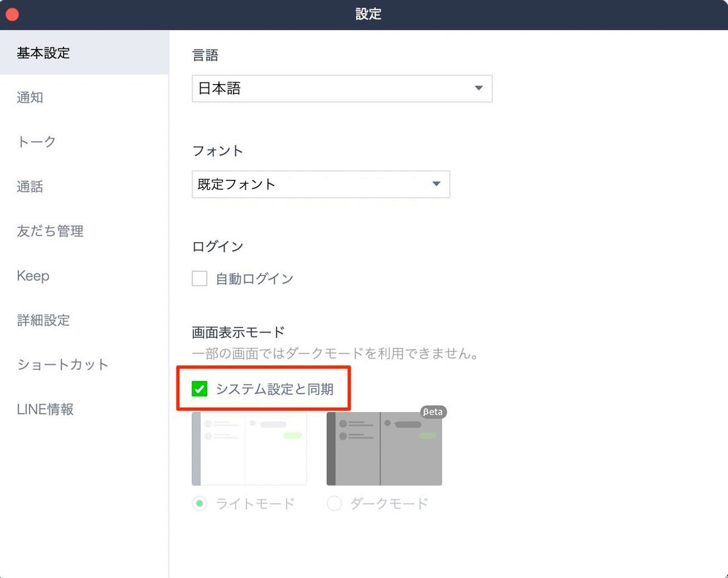Click the 設定 window title text
728x578 pixels.
(368, 15)
